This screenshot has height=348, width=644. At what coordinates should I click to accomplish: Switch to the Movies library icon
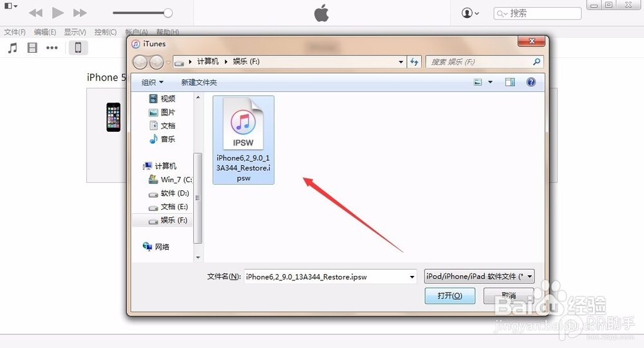(x=32, y=48)
